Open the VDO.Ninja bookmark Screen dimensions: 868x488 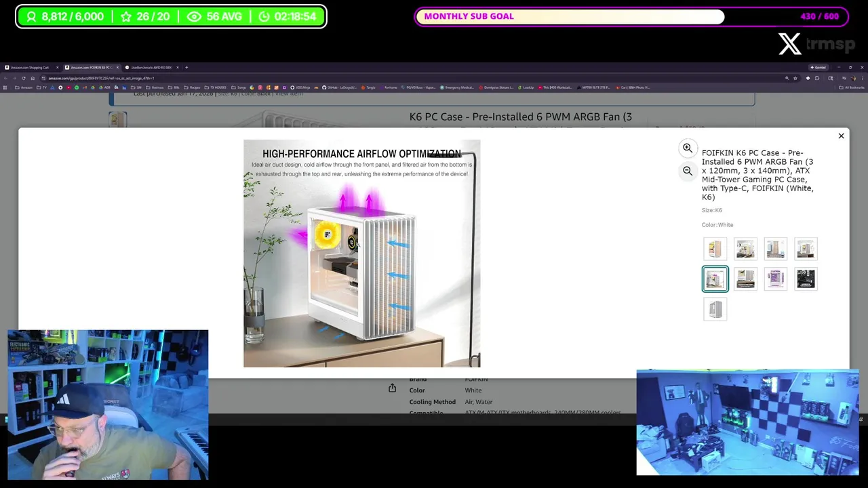(300, 87)
